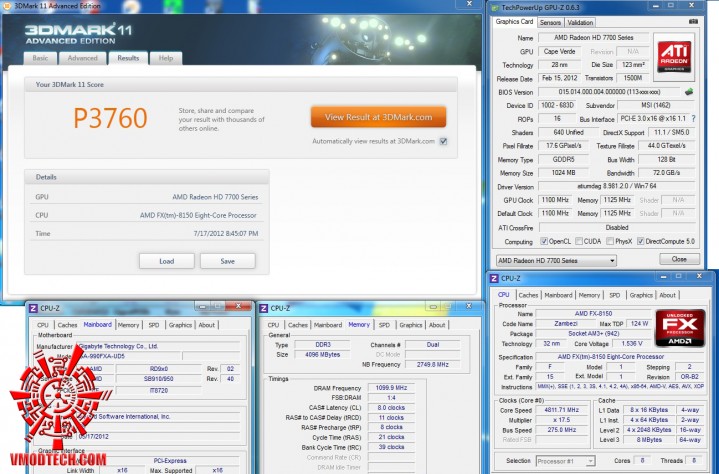The image size is (719, 474).
Task: Open the AMD Radeon HD 7700 Series dropdown
Action: [x=556, y=260]
